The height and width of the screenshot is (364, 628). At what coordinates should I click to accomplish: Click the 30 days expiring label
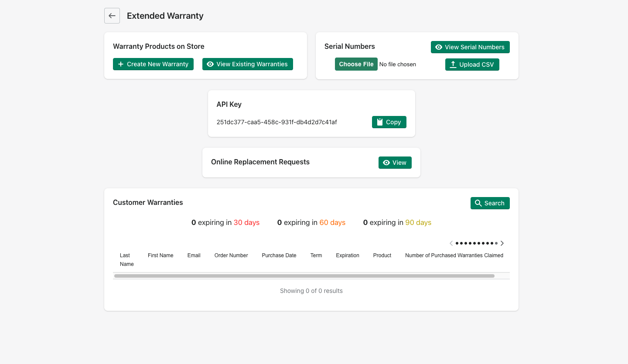(x=246, y=222)
